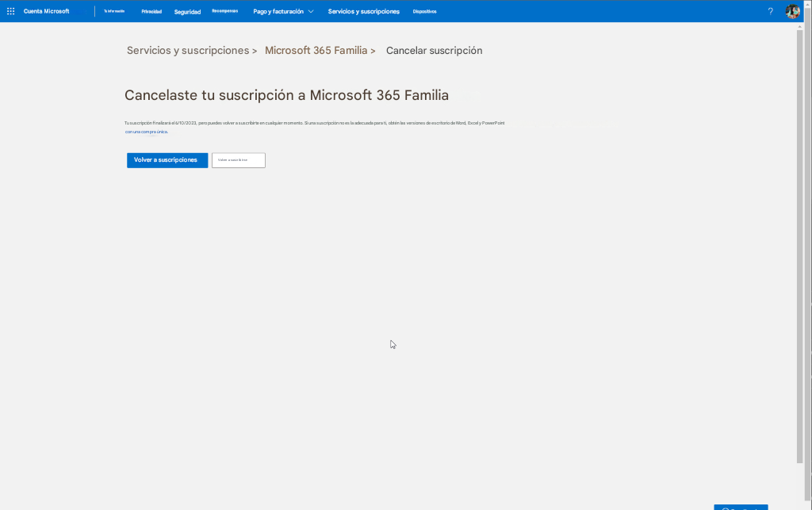812x510 pixels.
Task: Click the help question mark icon
Action: pos(771,11)
